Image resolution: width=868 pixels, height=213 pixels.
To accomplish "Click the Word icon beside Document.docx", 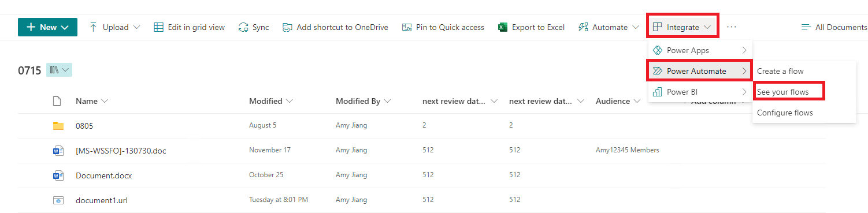I will click(58, 175).
